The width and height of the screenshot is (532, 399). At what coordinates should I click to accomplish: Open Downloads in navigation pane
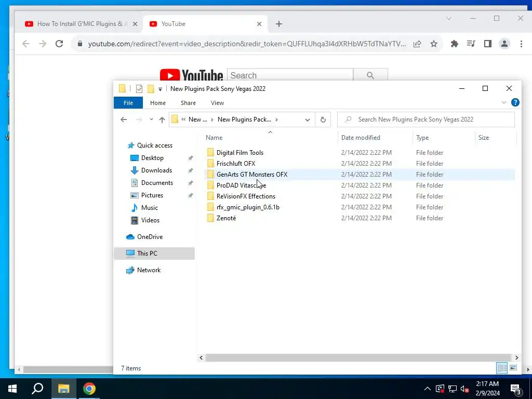[x=156, y=170]
